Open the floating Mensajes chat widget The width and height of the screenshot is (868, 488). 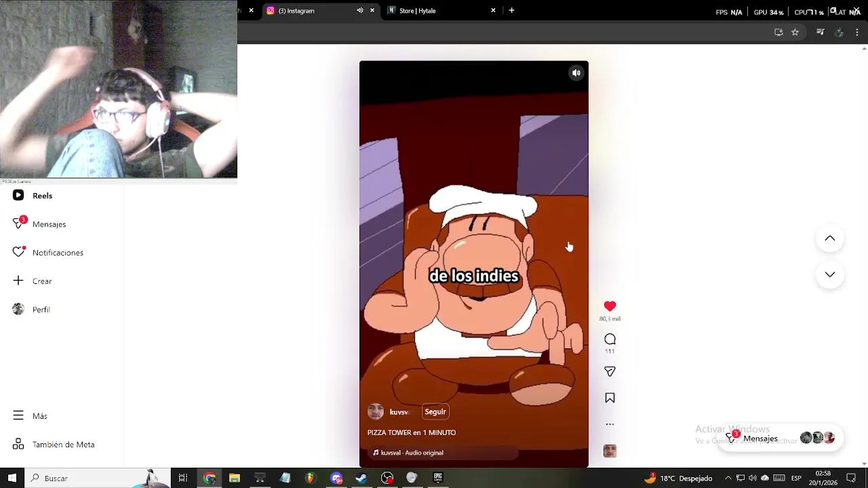coord(780,438)
